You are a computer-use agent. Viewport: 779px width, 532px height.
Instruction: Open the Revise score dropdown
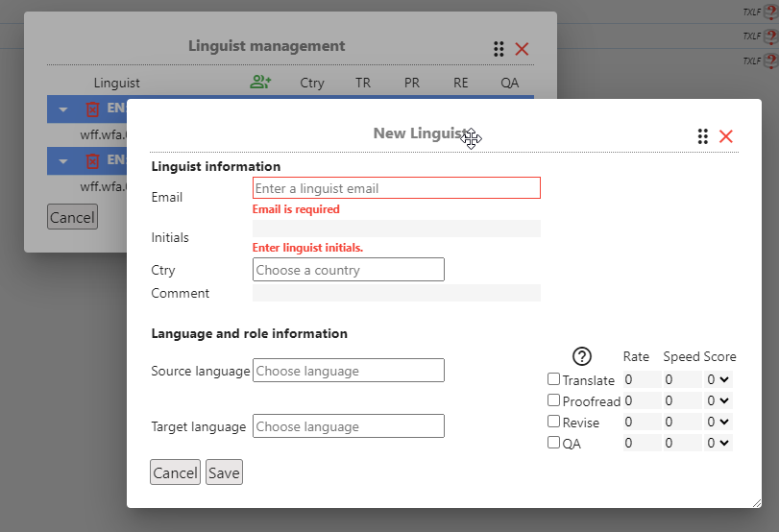click(x=718, y=422)
